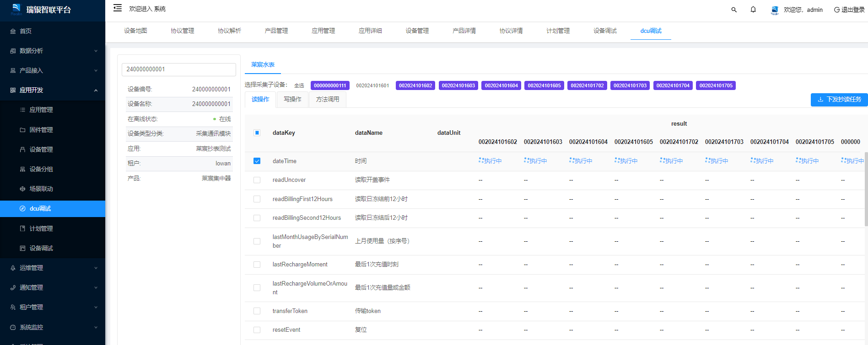This screenshot has width=868, height=345.
Task: Open notifications bell icon
Action: click(x=753, y=10)
